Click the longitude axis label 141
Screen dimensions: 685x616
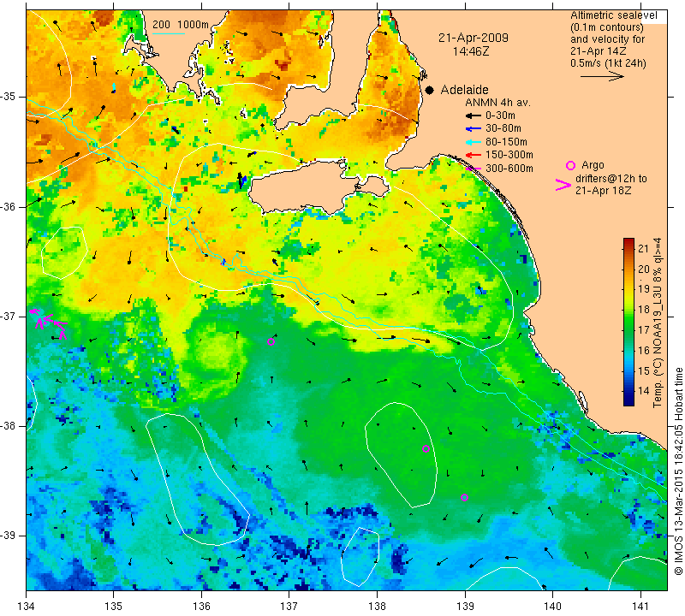[x=640, y=607]
